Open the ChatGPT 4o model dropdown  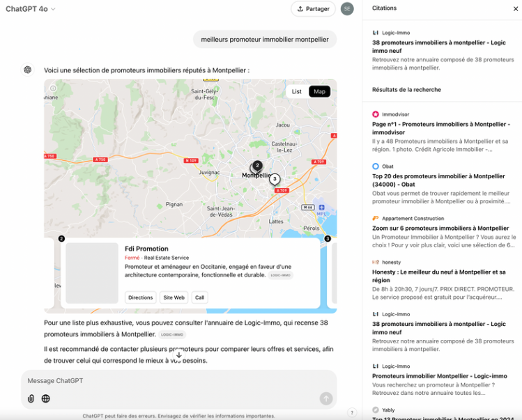tap(30, 9)
